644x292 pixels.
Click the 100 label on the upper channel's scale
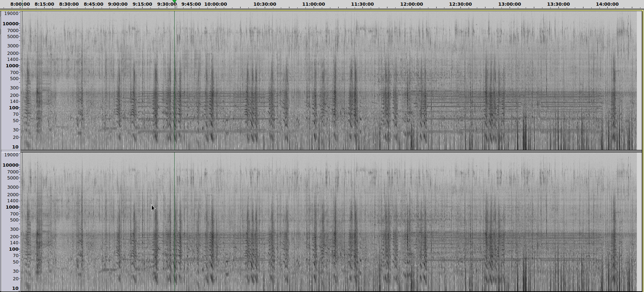pyautogui.click(x=14, y=108)
